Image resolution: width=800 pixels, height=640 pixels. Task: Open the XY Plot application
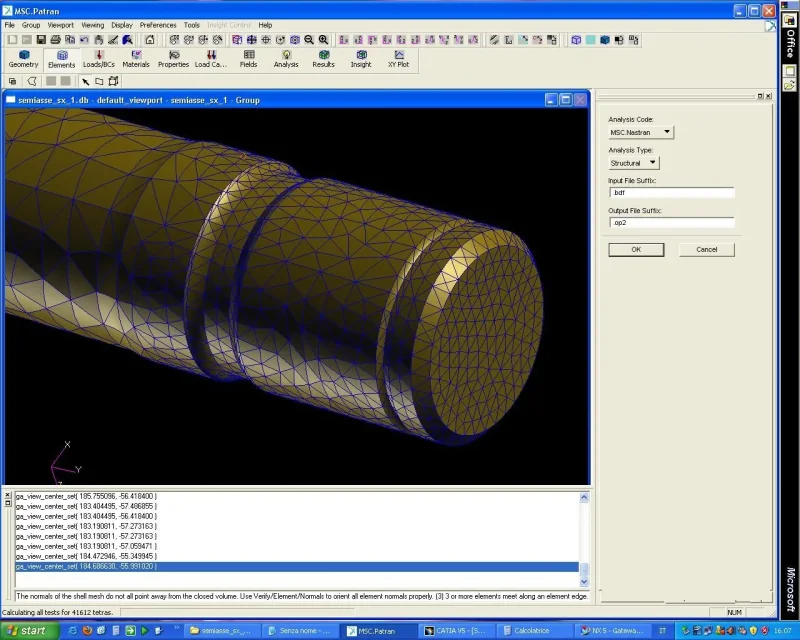(398, 59)
